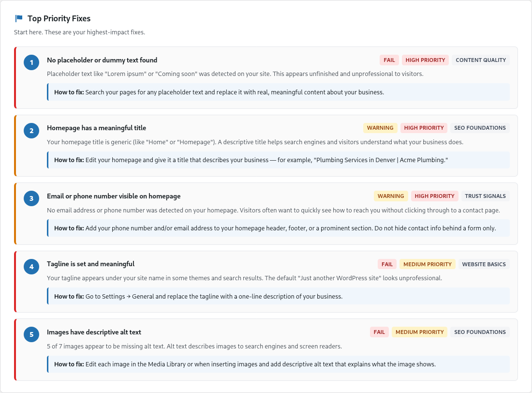Click the WEBSITE BASICS category tag

click(x=484, y=264)
